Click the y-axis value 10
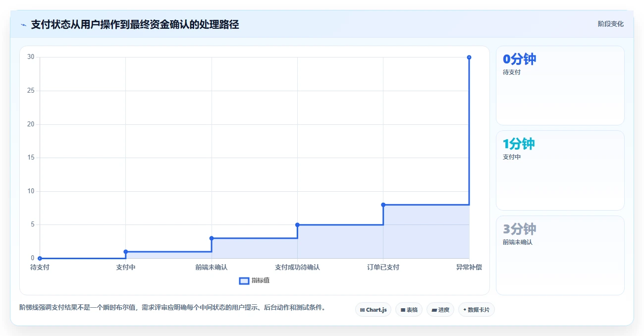 click(31, 191)
